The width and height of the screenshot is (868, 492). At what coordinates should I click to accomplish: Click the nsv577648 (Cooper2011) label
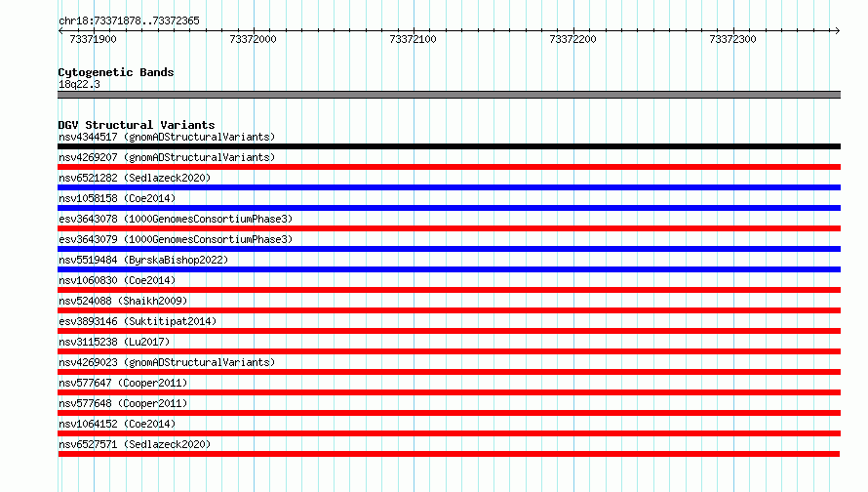coord(123,403)
